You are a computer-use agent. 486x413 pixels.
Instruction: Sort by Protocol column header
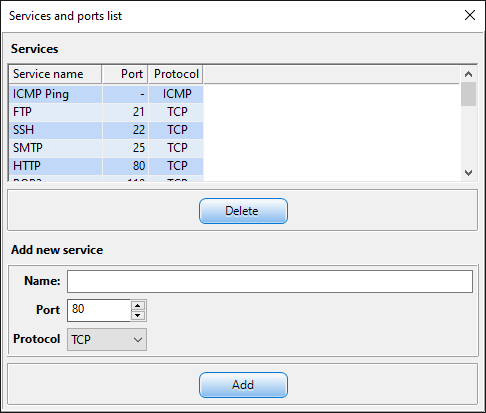pos(176,74)
